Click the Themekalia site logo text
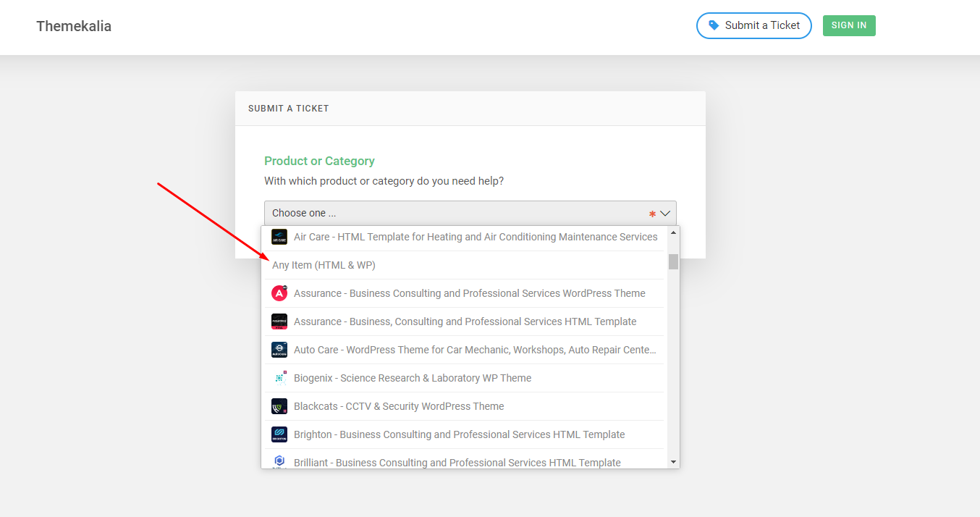Image resolution: width=980 pixels, height=517 pixels. click(x=74, y=26)
